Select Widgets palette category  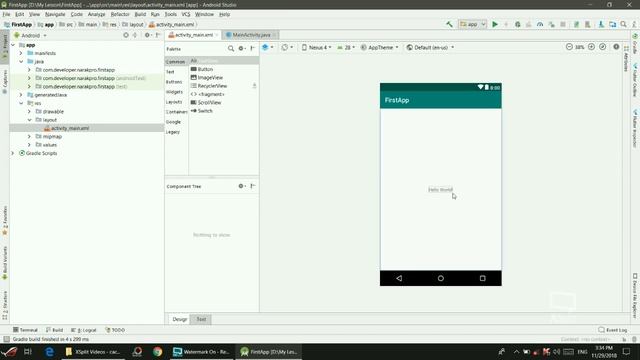tap(174, 92)
